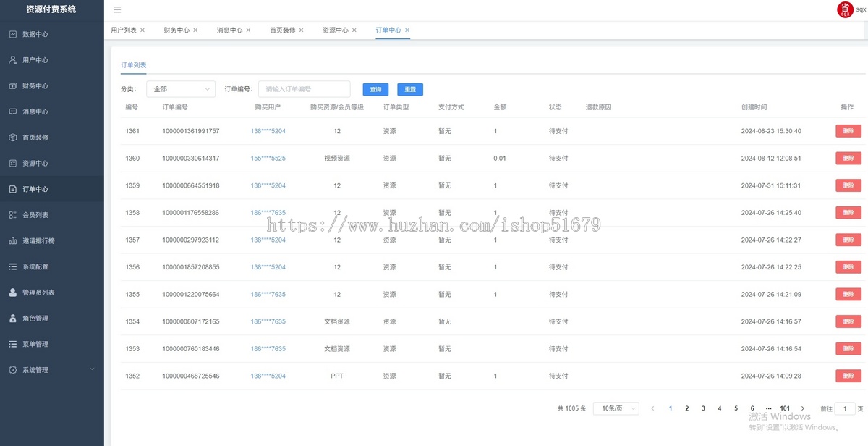Delete order 1358

coord(848,212)
